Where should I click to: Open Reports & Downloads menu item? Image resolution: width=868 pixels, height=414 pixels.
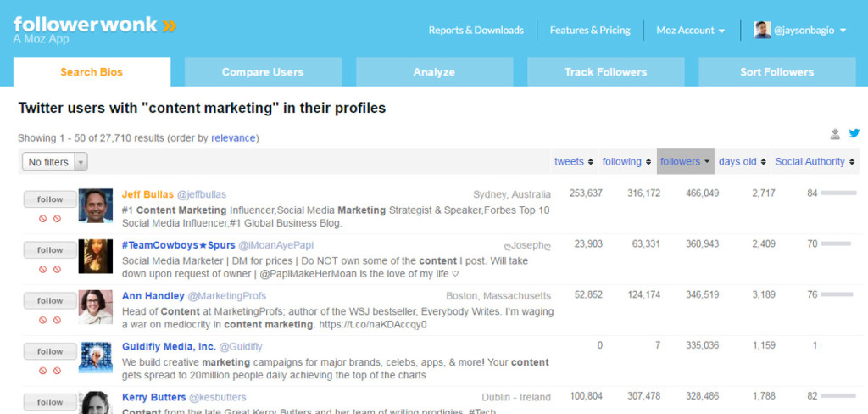coord(476,31)
